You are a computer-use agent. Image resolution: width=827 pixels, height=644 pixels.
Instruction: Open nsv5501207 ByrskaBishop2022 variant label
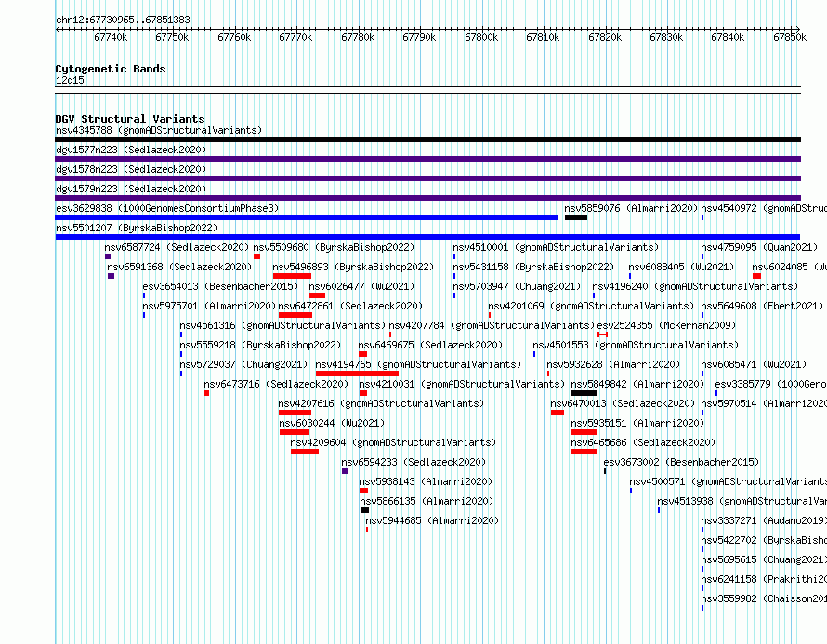point(137,228)
